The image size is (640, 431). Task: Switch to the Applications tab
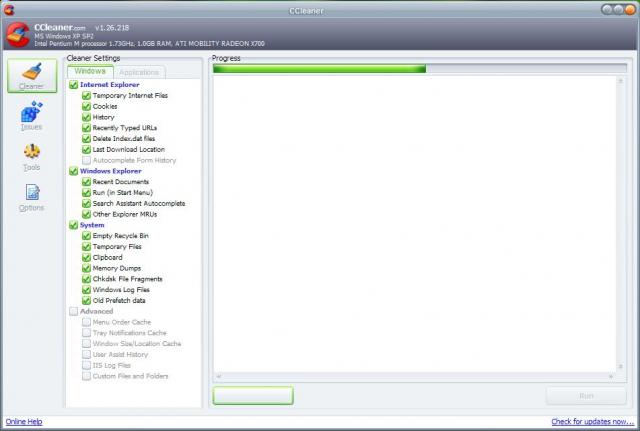(x=139, y=72)
